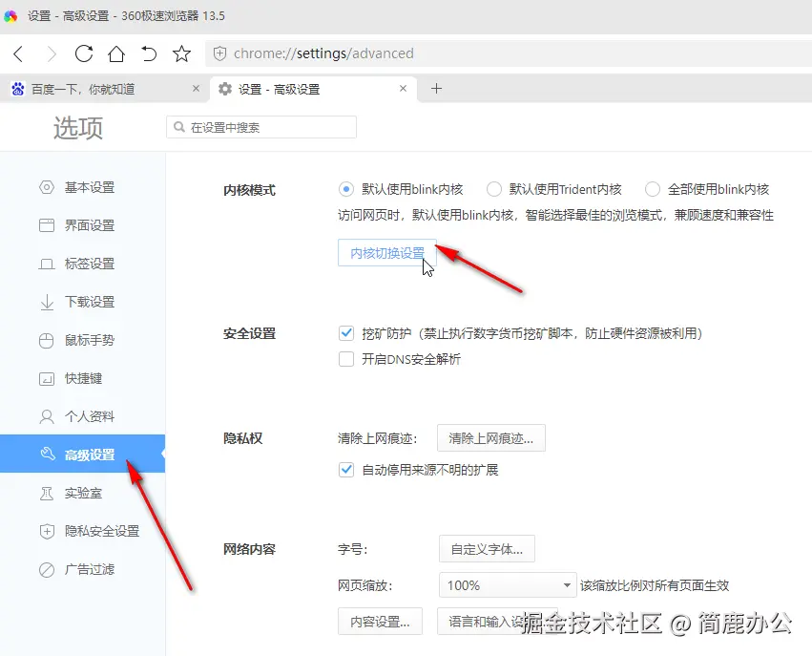
Task: Click the 快捷键 keyboard icon
Action: [x=47, y=379]
